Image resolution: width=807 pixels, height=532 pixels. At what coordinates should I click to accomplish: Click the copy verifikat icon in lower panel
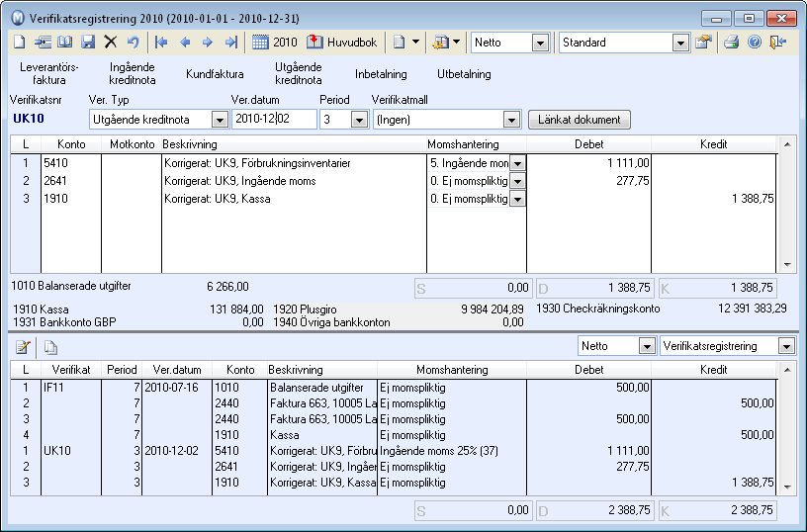50,347
